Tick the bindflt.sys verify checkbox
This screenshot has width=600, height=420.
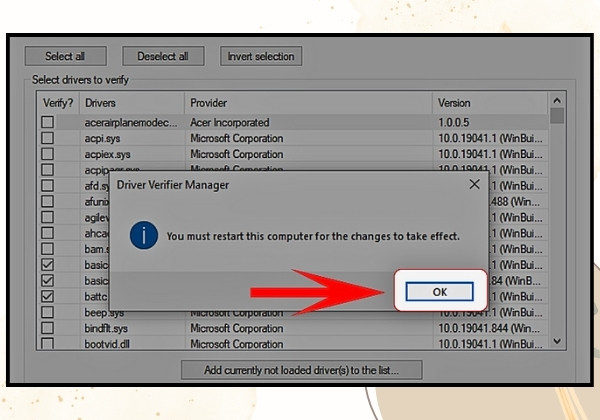pyautogui.click(x=47, y=328)
